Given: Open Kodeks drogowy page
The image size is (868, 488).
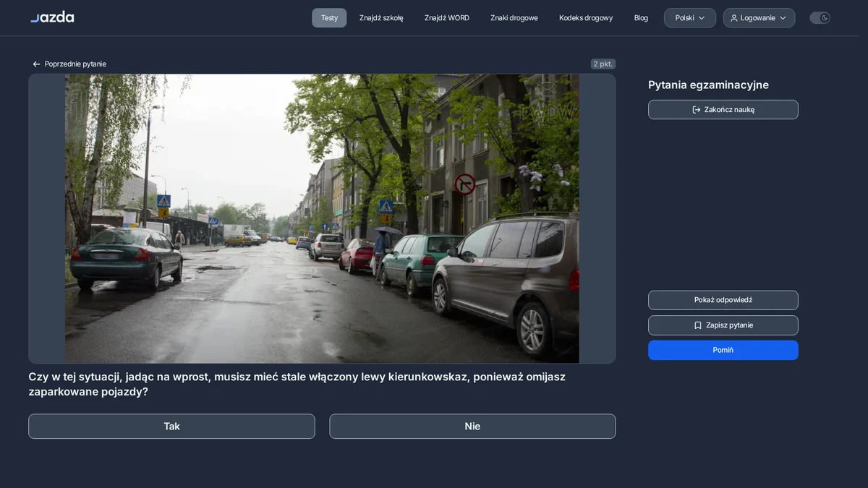Looking at the screenshot, I should (586, 18).
